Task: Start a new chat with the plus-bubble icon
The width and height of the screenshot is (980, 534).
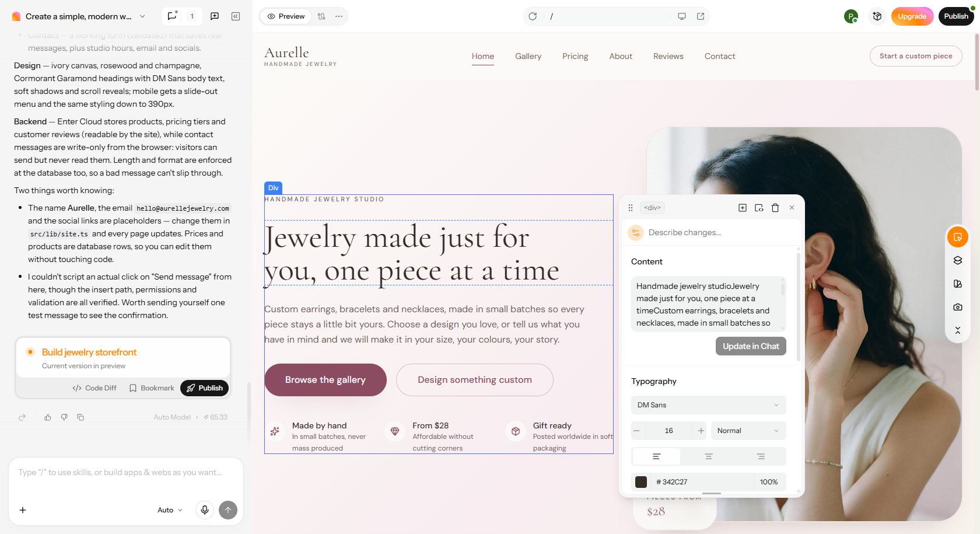Action: [215, 16]
